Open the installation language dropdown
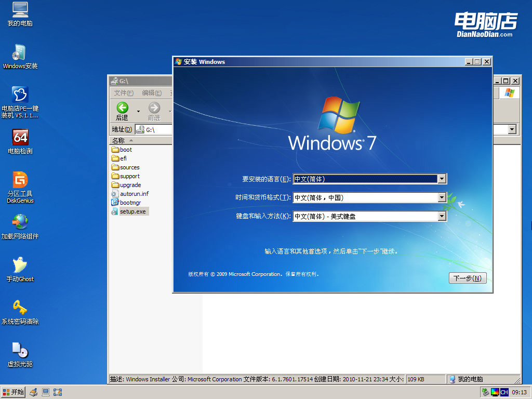Screen dimensions: 532x399 442,179
